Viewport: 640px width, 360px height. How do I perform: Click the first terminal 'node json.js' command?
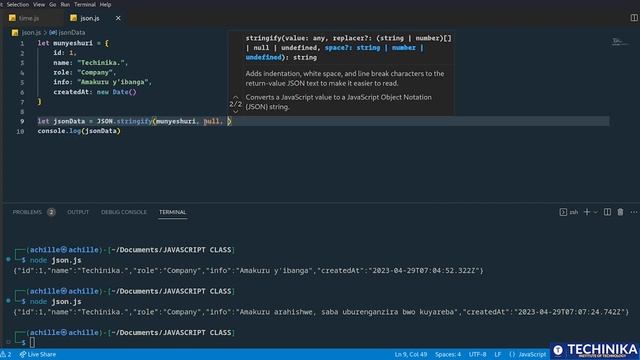tap(56, 260)
